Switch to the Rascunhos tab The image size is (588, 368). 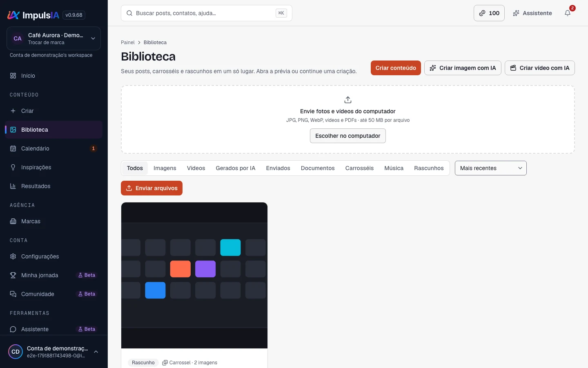click(x=429, y=168)
